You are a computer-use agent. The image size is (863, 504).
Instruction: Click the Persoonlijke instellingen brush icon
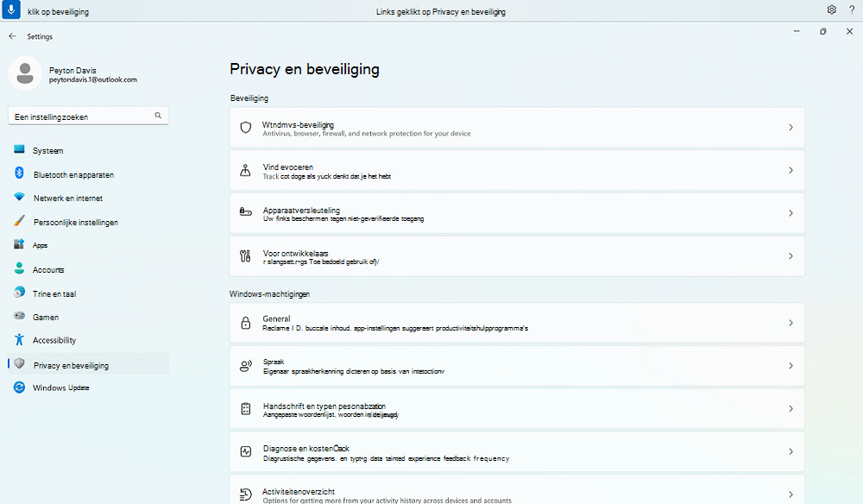[19, 221]
